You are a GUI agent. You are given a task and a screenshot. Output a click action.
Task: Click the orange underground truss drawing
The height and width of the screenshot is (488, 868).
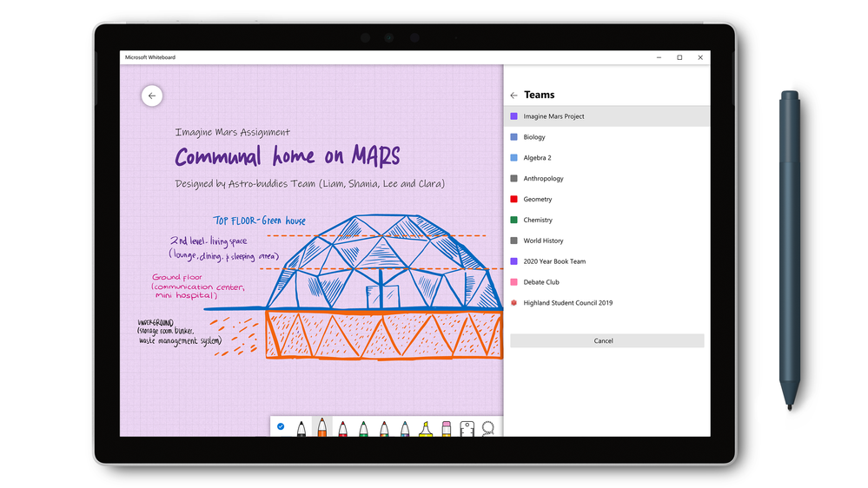point(384,334)
